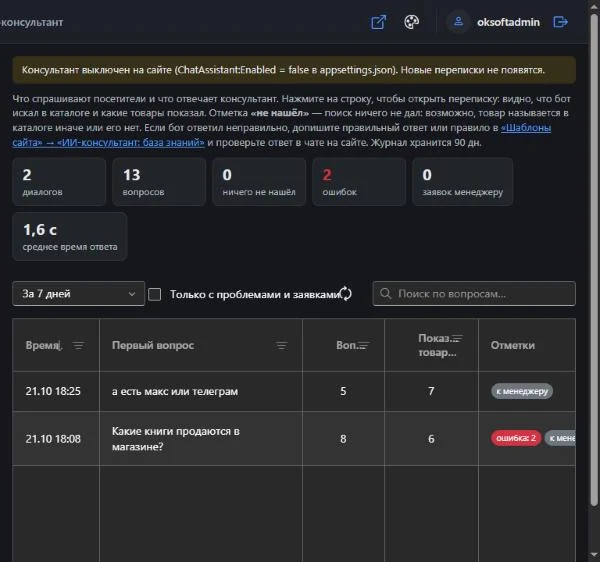Click the Отметки column header
Image resolution: width=600 pixels, height=562 pixels.
coord(513,345)
